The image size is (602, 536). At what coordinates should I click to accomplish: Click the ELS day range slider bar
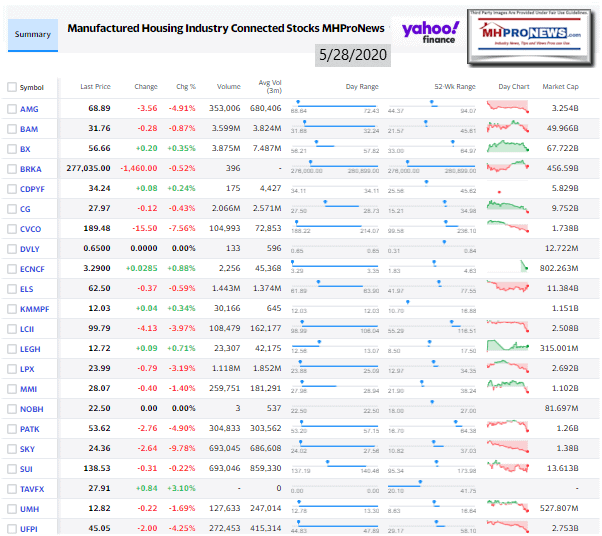tap(345, 285)
